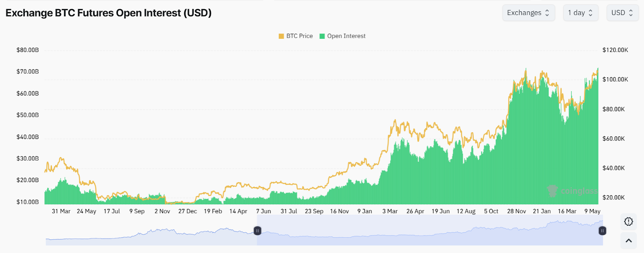Viewport: 644px width, 253px height.
Task: Toggle the Open Interest series label
Action: (346, 36)
